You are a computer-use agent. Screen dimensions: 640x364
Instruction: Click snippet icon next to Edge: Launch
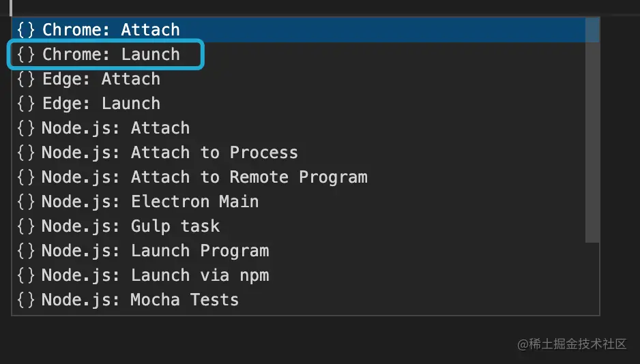click(26, 104)
